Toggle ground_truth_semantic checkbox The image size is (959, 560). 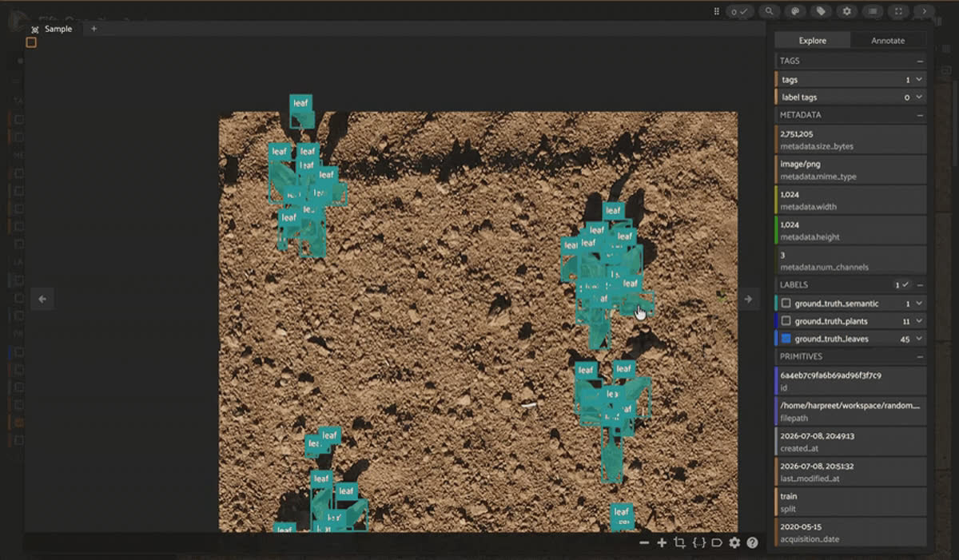click(786, 304)
